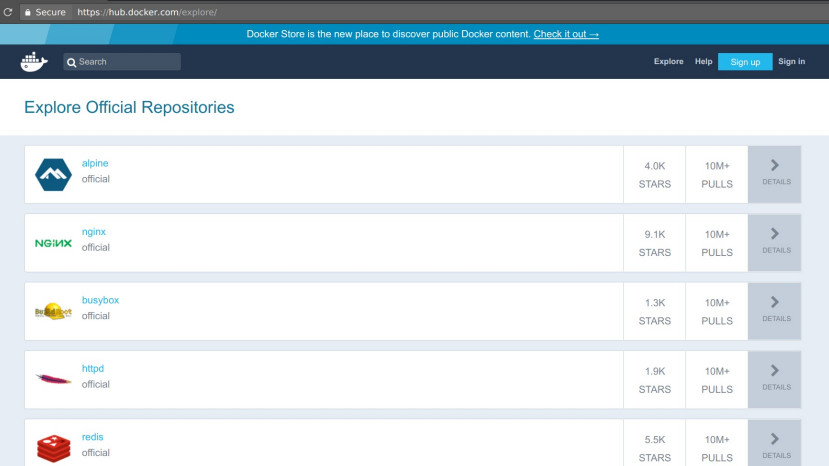Image resolution: width=829 pixels, height=466 pixels.
Task: Click redis's 5.5K stars count
Action: point(655,440)
